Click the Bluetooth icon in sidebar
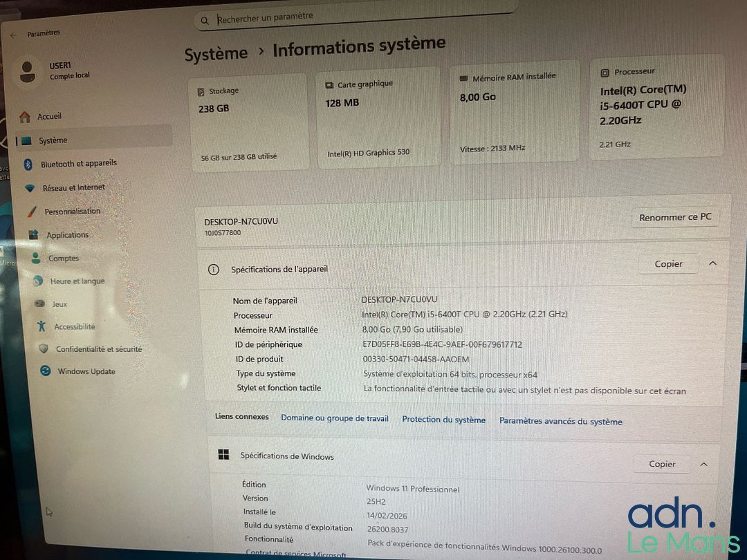 point(28,165)
